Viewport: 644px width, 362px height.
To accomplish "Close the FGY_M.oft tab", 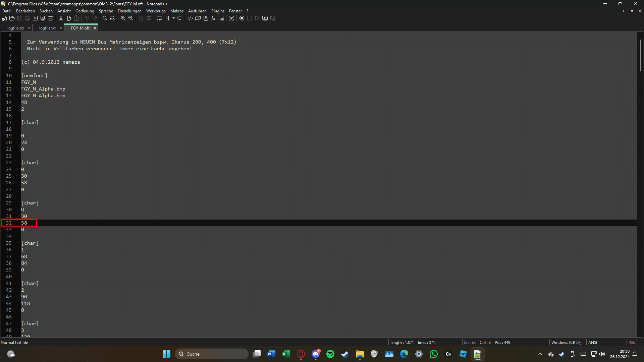I will 95,28.
